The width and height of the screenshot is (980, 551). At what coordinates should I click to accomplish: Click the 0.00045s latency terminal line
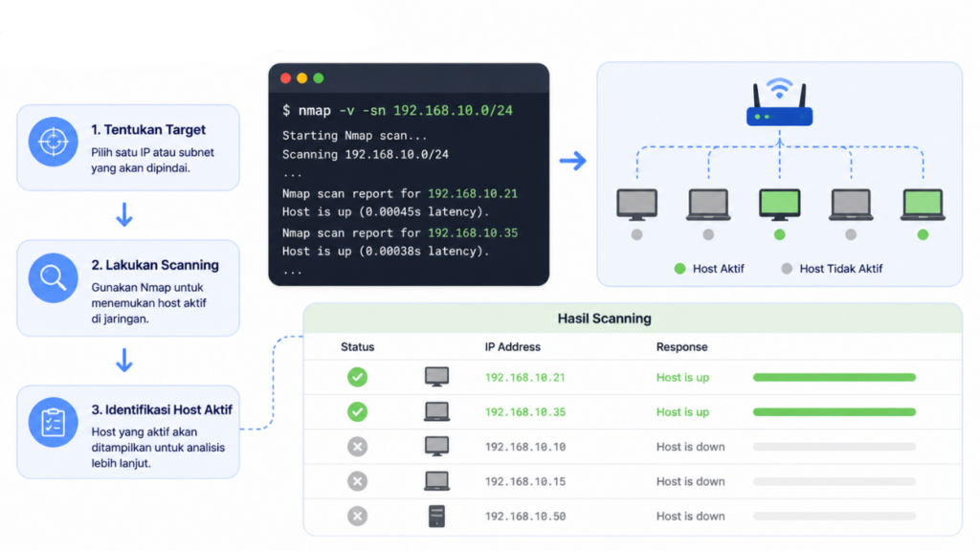click(386, 211)
